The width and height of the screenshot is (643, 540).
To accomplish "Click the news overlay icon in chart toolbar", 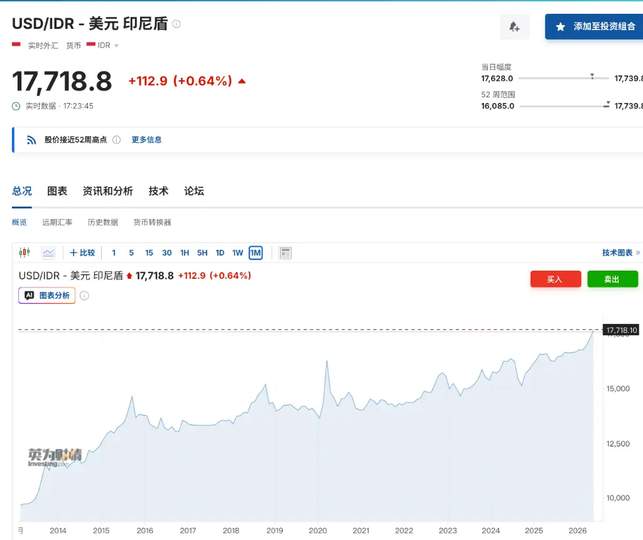I will pos(285,253).
